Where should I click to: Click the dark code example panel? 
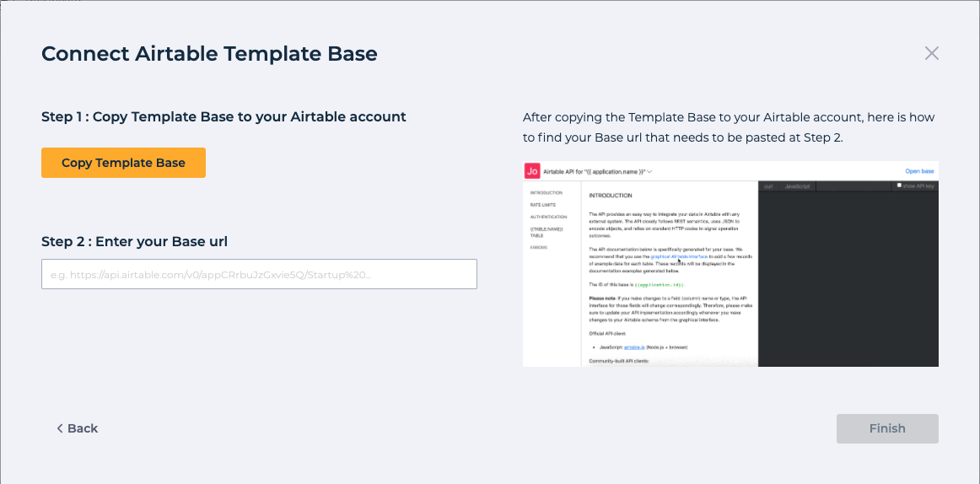point(848,279)
